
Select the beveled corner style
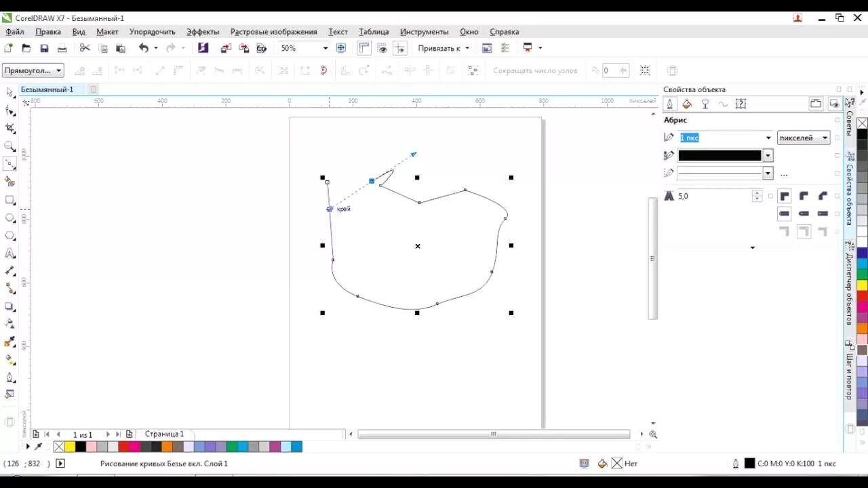pyautogui.click(x=823, y=197)
